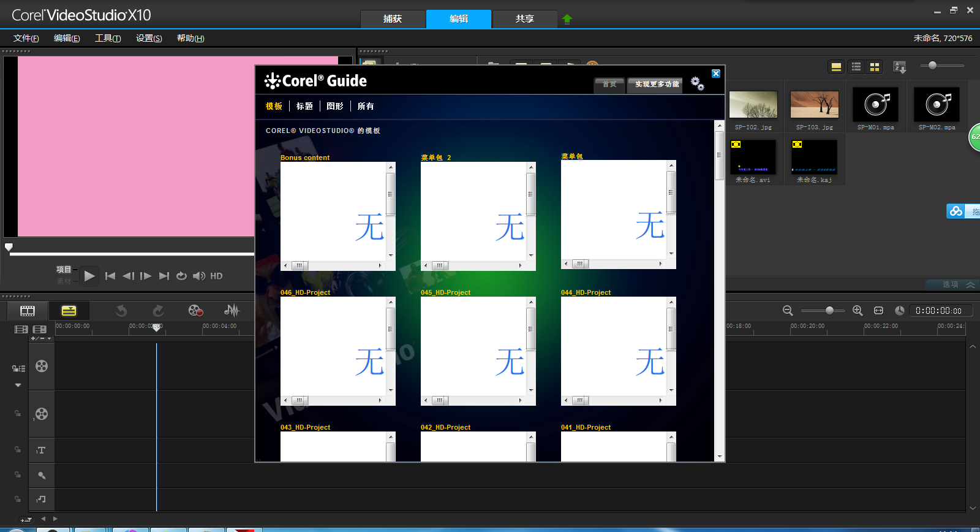Zoom out the timeline
980x532 pixels.
coord(788,311)
